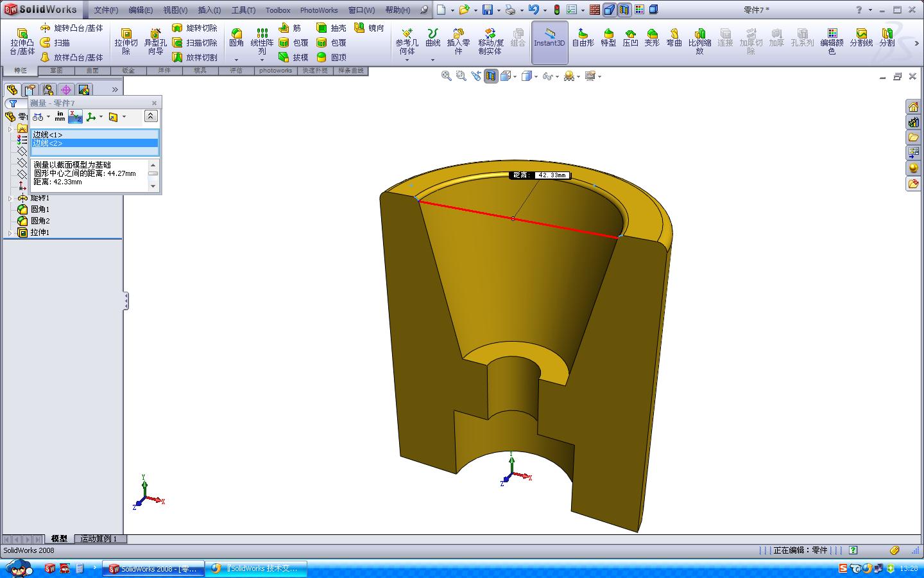Open the 参考几何体 reference geometry tool
924x578 pixels.
[x=407, y=42]
